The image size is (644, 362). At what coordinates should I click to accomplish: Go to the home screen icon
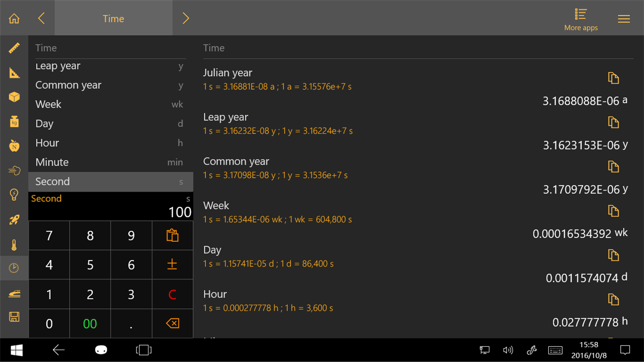pos(14,19)
